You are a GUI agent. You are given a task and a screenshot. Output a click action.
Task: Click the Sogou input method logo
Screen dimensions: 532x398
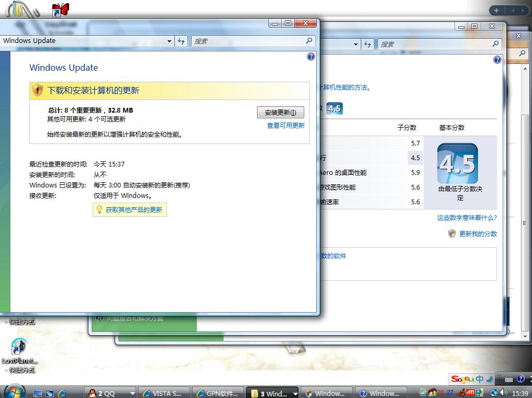click(x=462, y=379)
